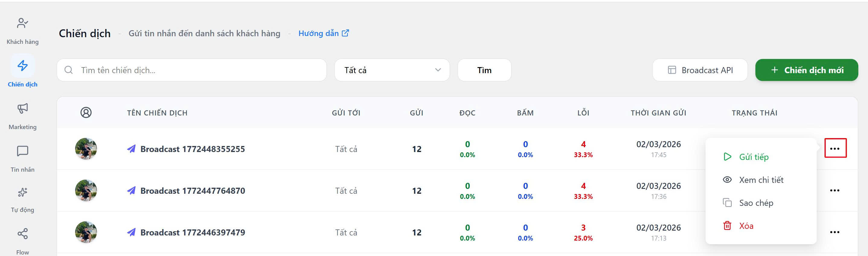The height and width of the screenshot is (256, 868).
Task: Open Tự động automation sparkle icon
Action: [x=22, y=192]
